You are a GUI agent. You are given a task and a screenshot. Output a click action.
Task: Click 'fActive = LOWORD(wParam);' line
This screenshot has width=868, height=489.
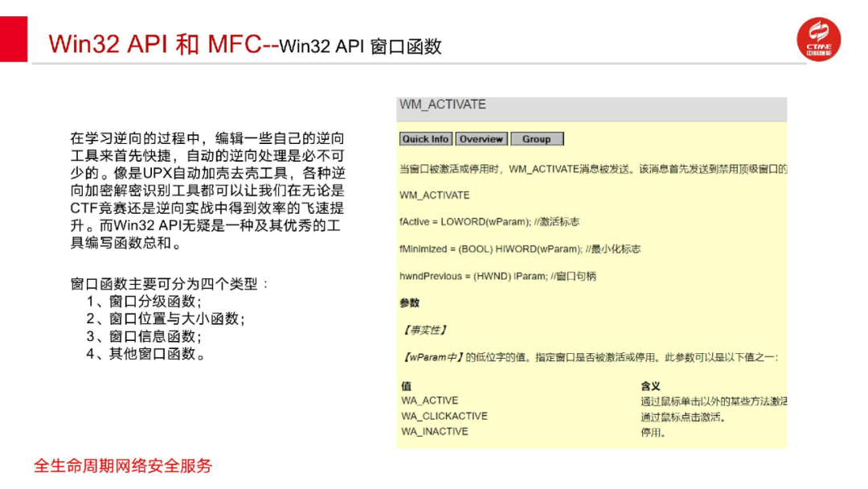[x=489, y=222]
